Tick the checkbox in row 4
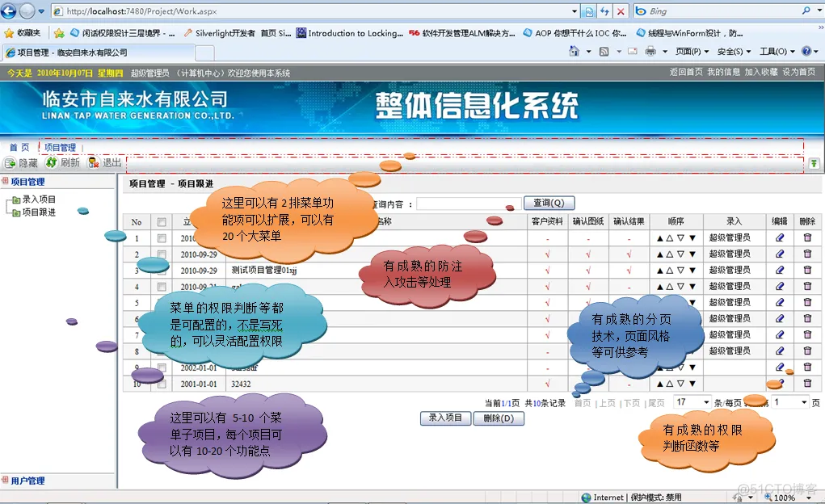Image resolution: width=825 pixels, height=504 pixels. tap(162, 287)
